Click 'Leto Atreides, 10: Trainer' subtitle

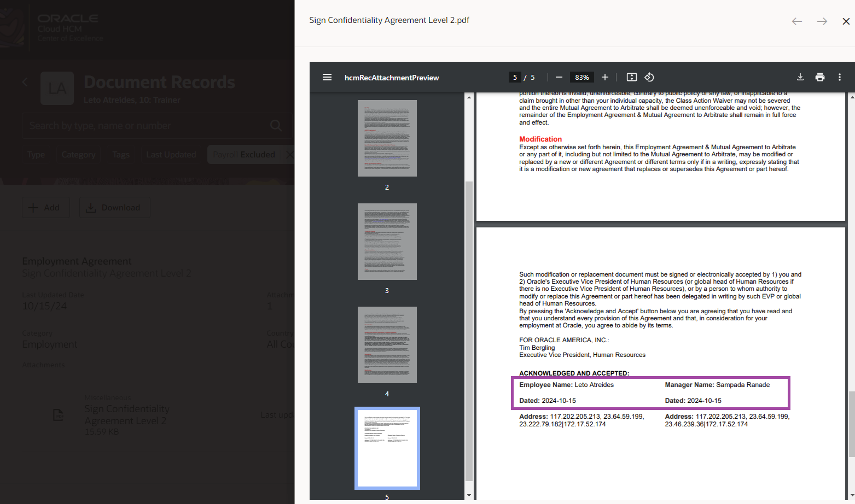[x=132, y=100]
